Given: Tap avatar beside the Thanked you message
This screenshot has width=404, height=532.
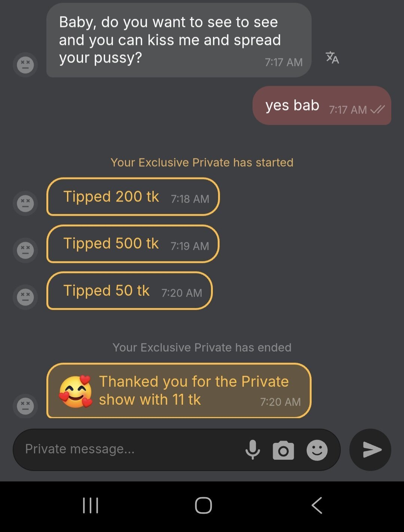Looking at the screenshot, I should pyautogui.click(x=25, y=406).
